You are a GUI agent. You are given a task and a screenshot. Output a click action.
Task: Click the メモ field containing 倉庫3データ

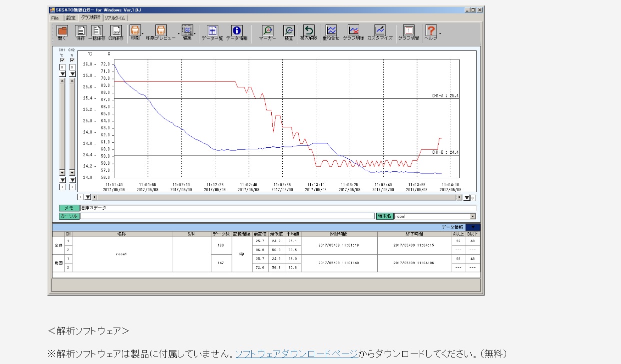278,208
